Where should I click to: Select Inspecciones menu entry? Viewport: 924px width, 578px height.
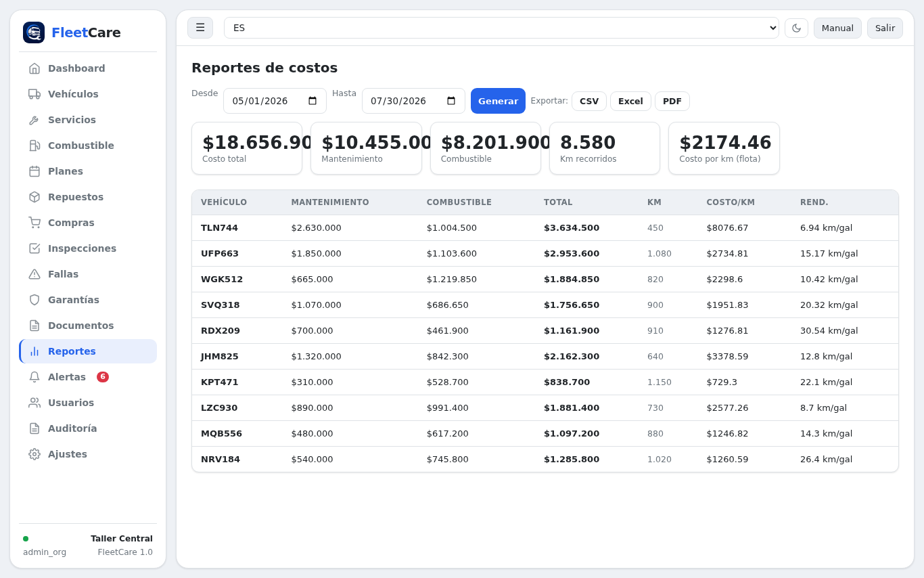pos(88,248)
